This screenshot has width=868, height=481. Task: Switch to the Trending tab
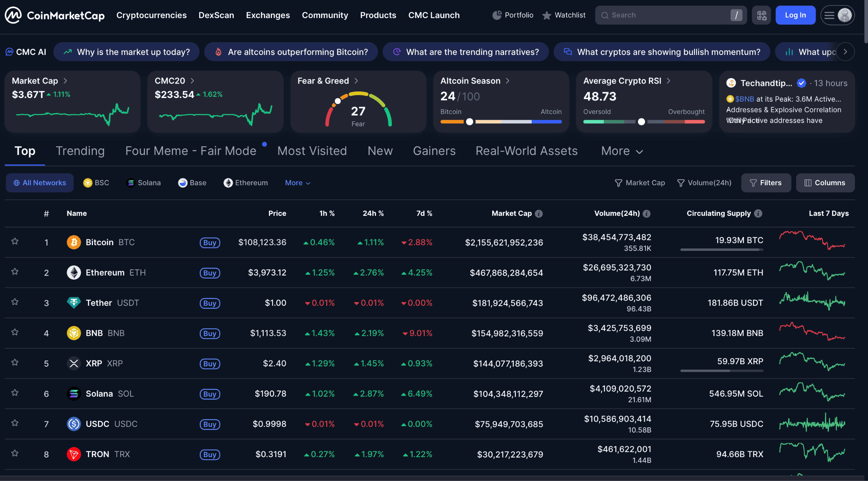80,151
